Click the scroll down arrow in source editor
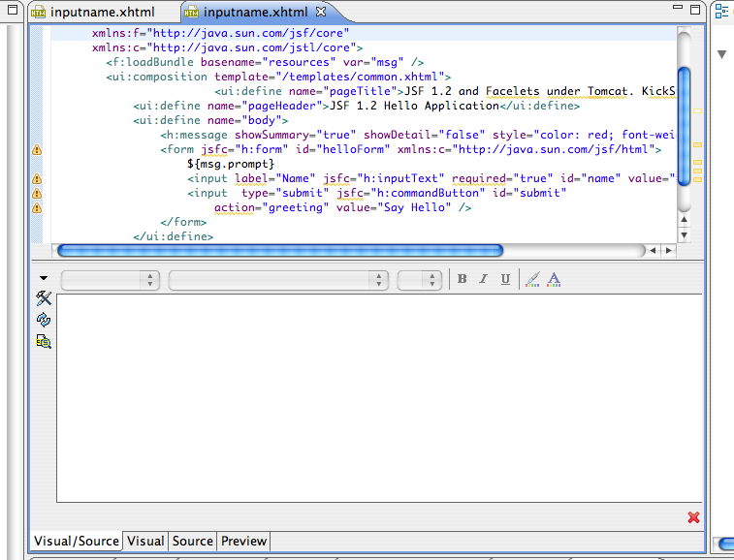 point(684,234)
